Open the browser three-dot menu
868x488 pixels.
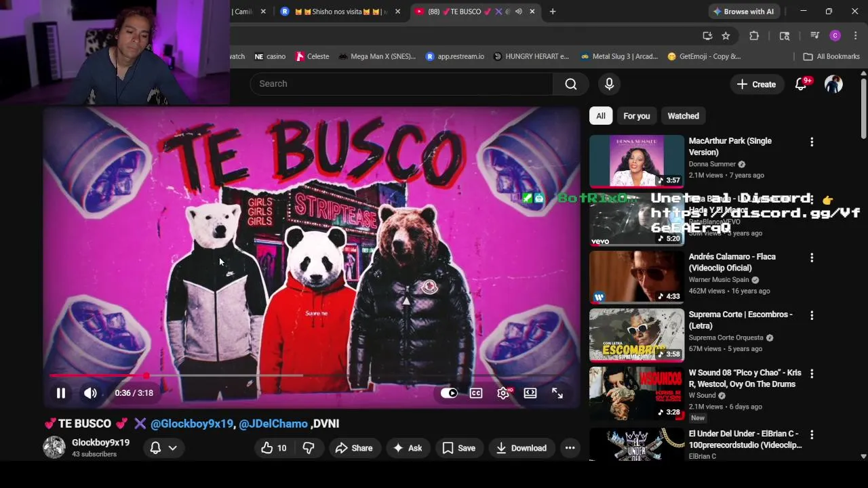pyautogui.click(x=855, y=36)
